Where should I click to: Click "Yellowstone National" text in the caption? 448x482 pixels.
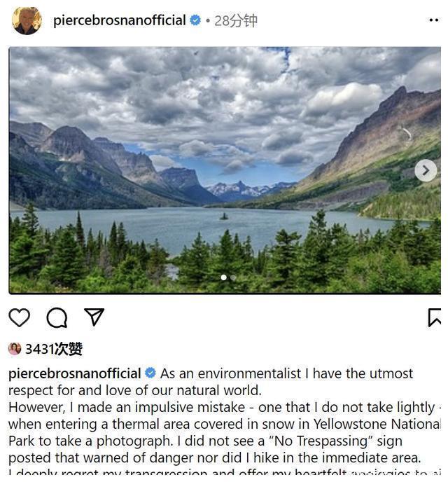coord(377,424)
